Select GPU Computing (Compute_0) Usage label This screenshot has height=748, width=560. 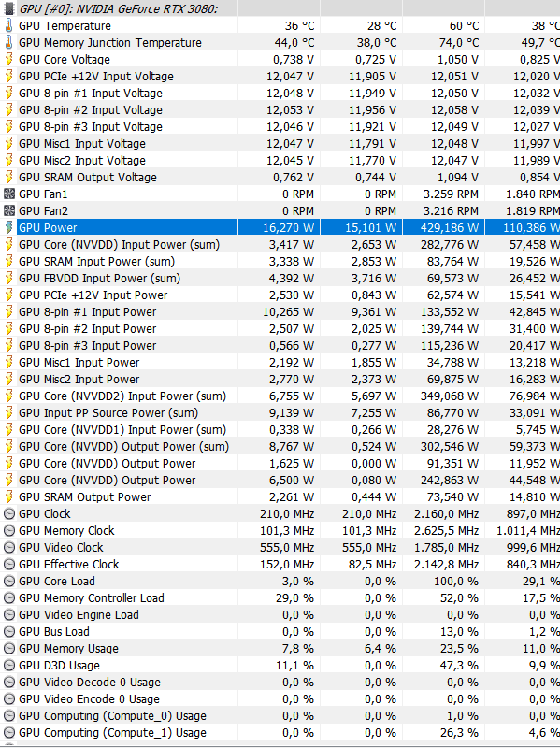click(x=112, y=715)
